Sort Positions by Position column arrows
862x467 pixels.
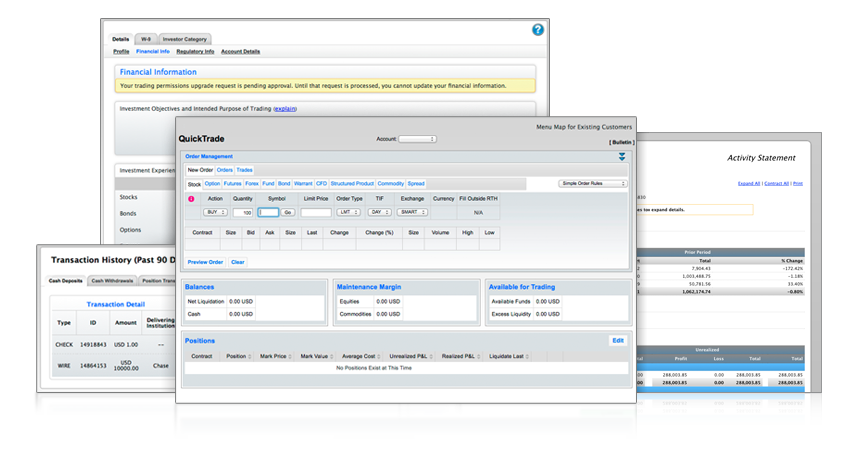(249, 356)
